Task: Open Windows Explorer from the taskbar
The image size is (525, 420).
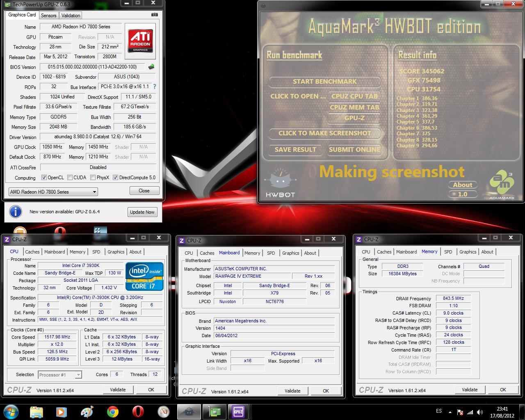Action: [x=37, y=412]
